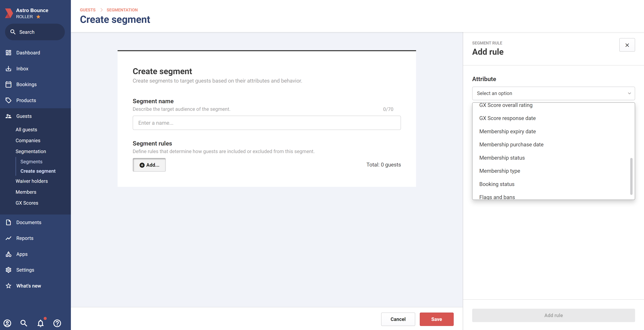This screenshot has width=644, height=330.
Task: Click the Inbox icon in sidebar
Action: click(8, 68)
